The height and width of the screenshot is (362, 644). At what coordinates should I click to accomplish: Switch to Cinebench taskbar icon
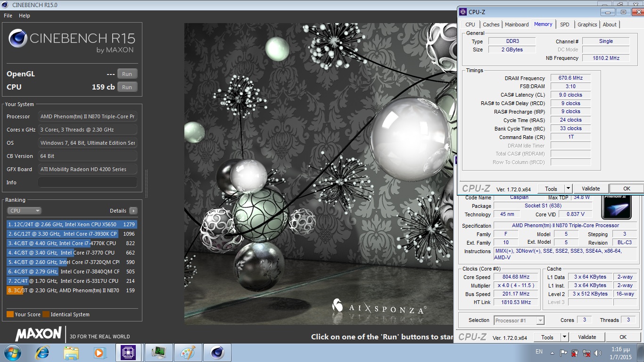tap(217, 353)
